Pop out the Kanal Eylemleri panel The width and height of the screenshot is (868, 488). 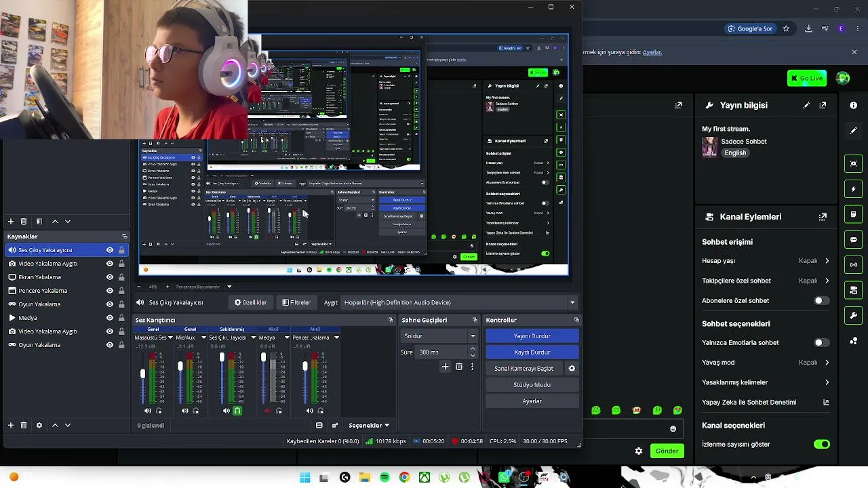pos(823,217)
